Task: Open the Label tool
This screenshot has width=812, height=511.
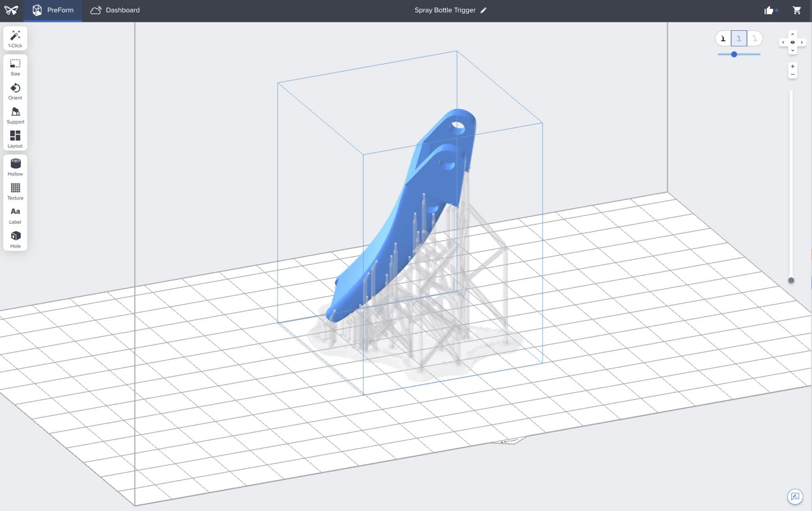Action: point(15,216)
